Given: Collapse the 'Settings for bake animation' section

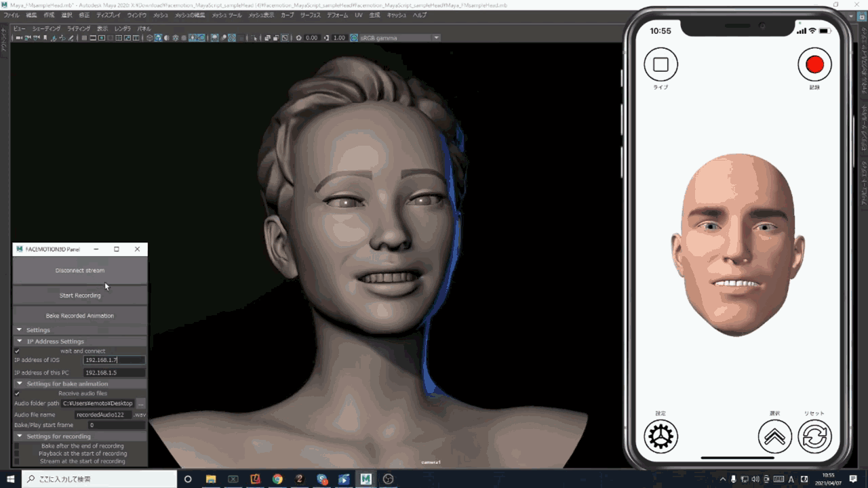Looking at the screenshot, I should 19,383.
